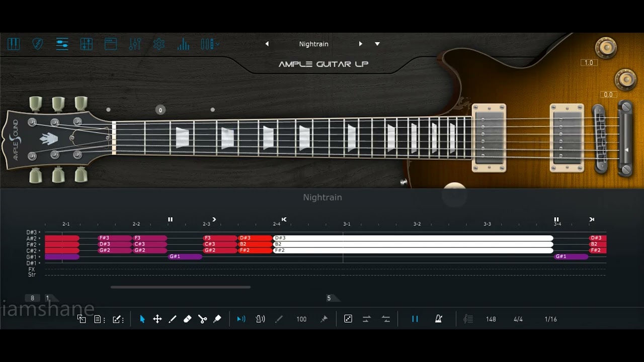Click the capo marker showing 0
The image size is (644, 362).
tap(160, 110)
